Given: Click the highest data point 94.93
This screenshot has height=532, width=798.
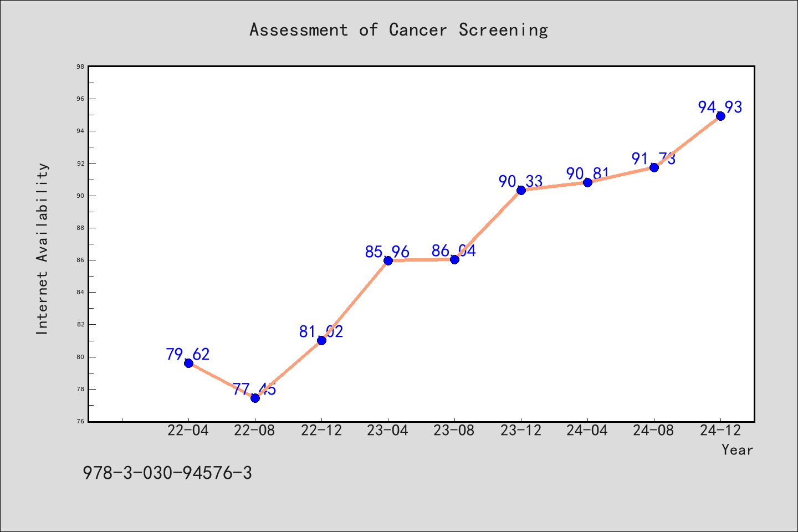Looking at the screenshot, I should tap(720, 116).
